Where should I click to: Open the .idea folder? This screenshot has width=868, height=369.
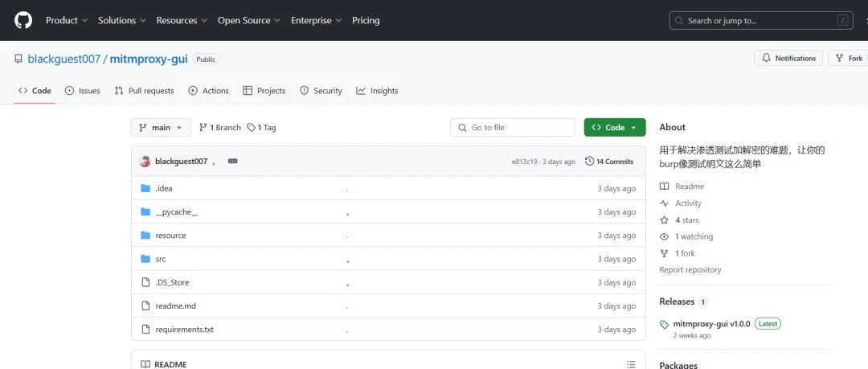tap(164, 188)
